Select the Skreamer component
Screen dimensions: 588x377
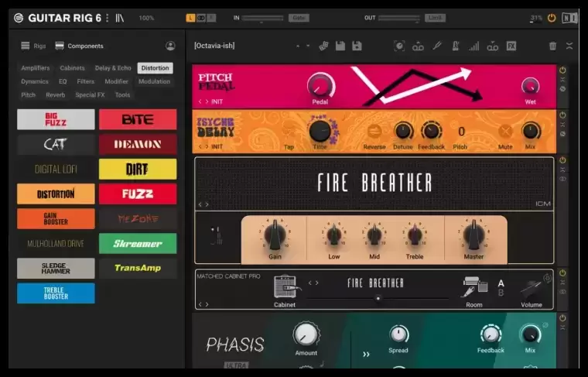coord(138,243)
